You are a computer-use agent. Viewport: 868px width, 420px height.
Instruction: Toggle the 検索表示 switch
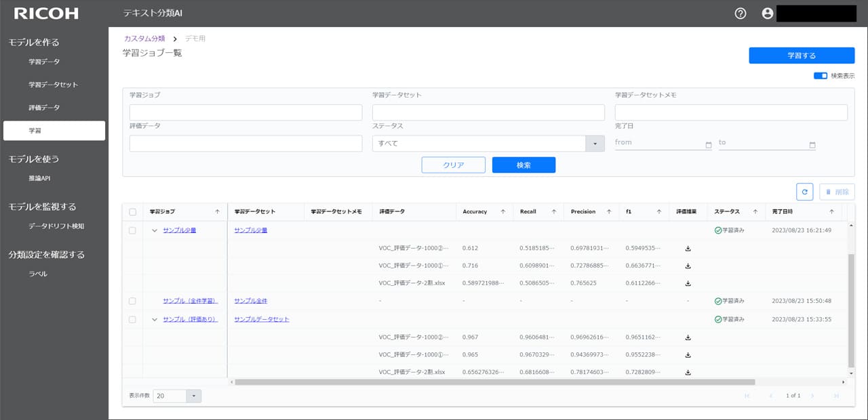coord(821,76)
